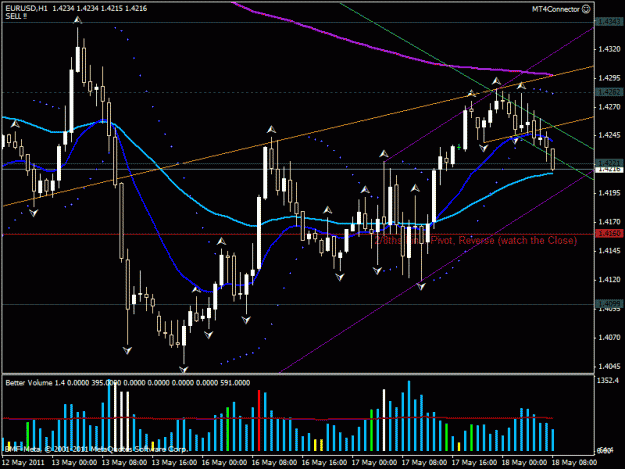The image size is (625, 469).
Task: Click the 18 May 00:00 time axis label
Action: click(524, 462)
